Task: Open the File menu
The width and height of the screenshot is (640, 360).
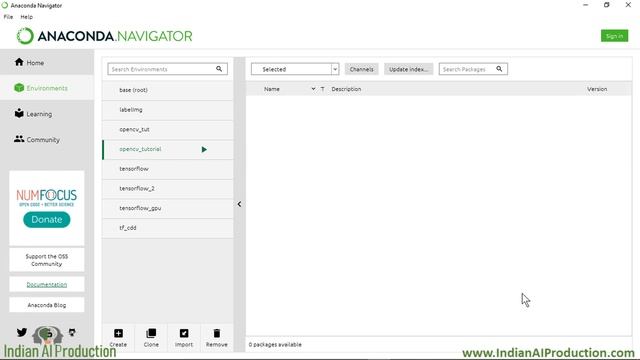Action: [8, 17]
